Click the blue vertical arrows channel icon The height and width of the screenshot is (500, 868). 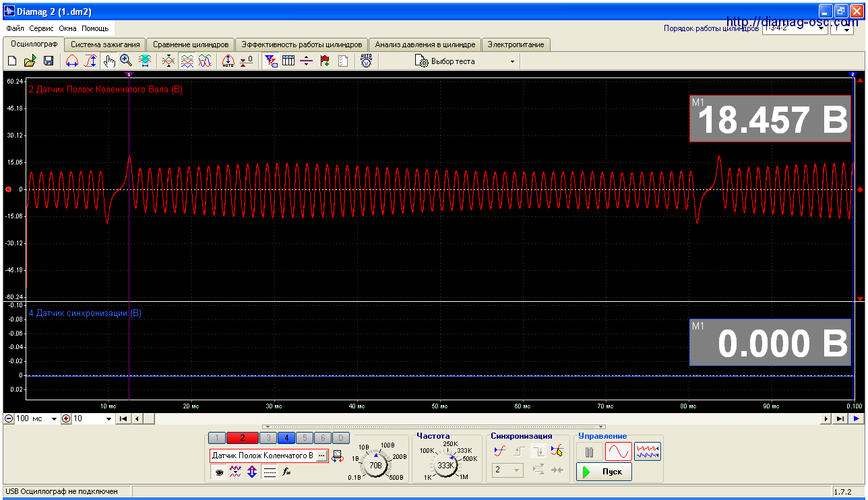tap(252, 472)
